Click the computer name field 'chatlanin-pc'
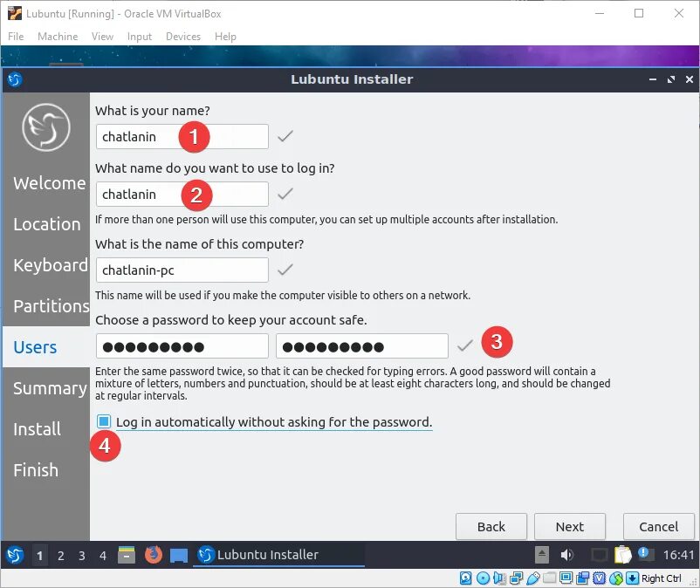The width and height of the screenshot is (700, 588). click(182, 270)
